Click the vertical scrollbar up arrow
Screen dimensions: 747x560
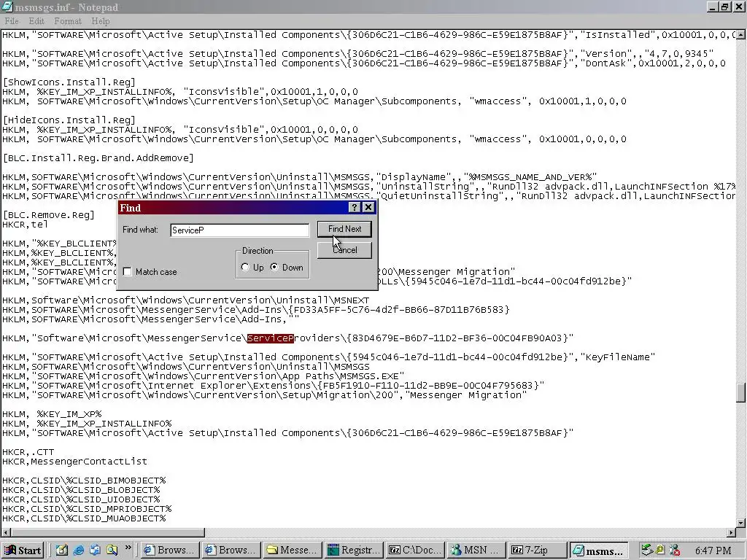pyautogui.click(x=741, y=34)
